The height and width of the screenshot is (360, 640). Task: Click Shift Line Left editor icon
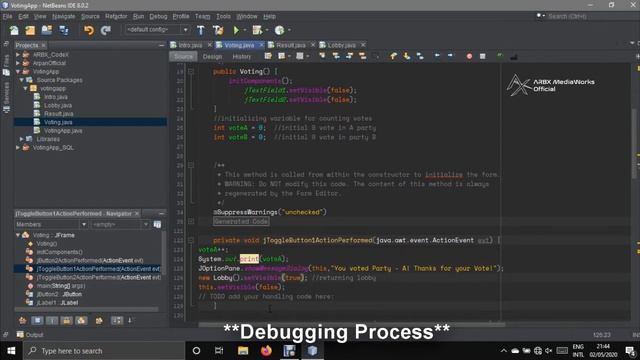437,56
